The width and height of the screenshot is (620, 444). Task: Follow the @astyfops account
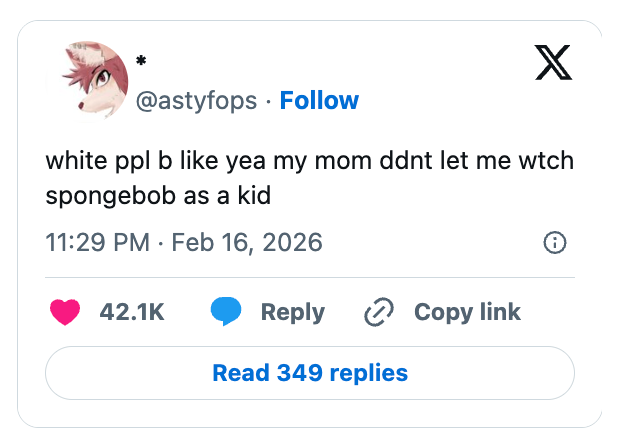point(319,100)
